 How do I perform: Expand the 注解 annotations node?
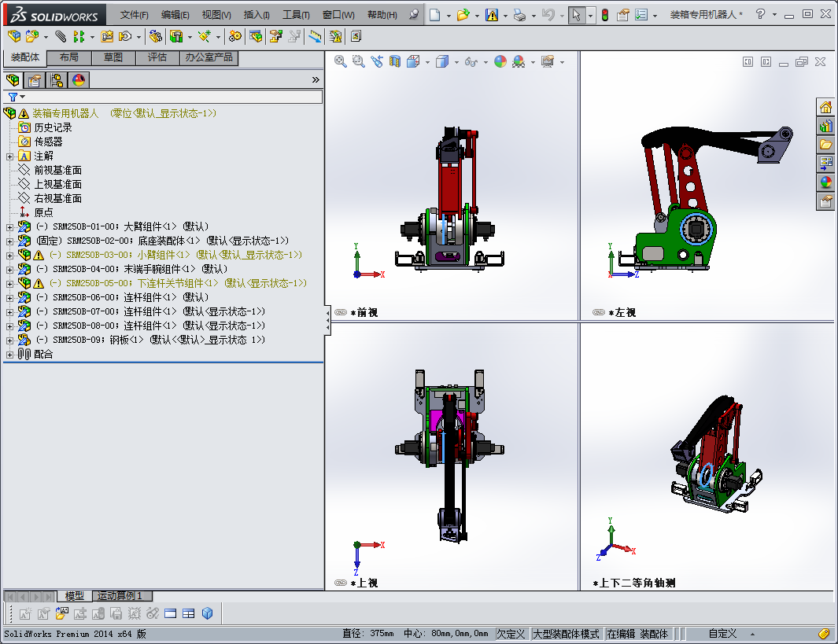(9, 156)
